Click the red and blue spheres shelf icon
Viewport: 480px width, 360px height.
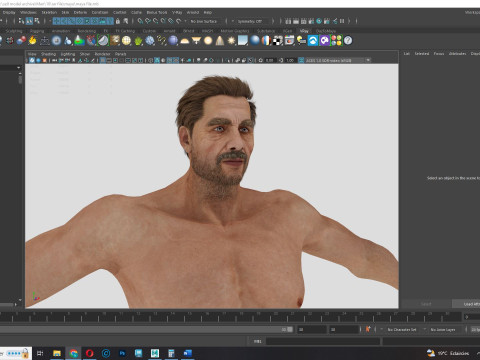tap(21, 41)
